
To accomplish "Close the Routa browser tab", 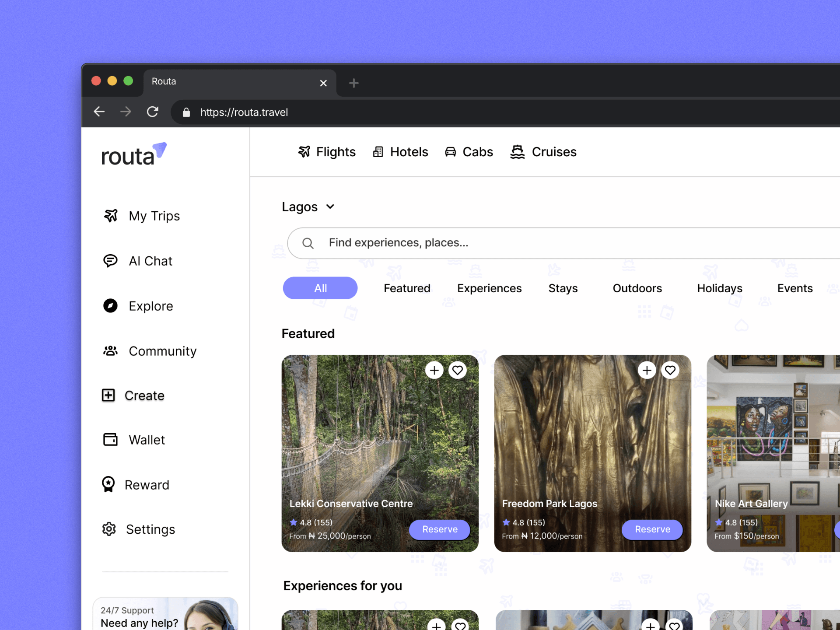I will pyautogui.click(x=323, y=83).
